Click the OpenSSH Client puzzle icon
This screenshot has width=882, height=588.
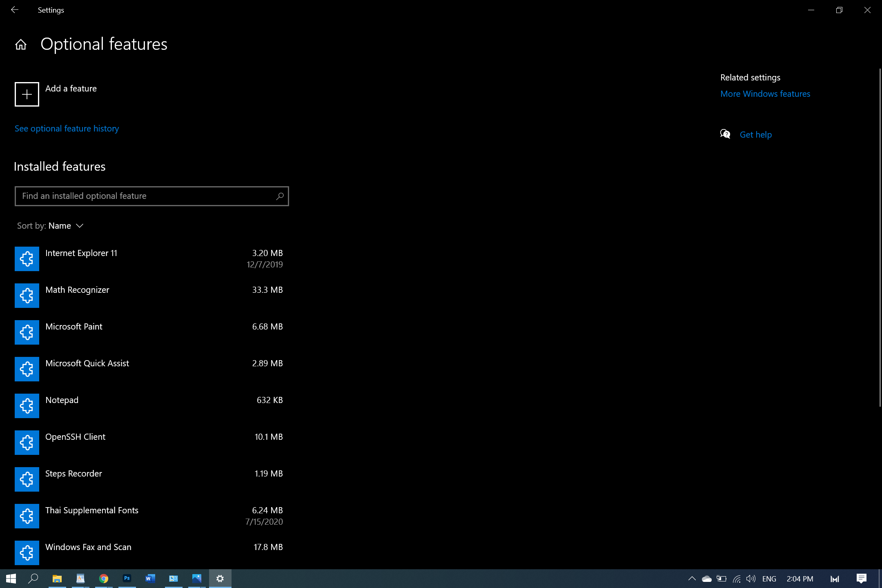(27, 443)
